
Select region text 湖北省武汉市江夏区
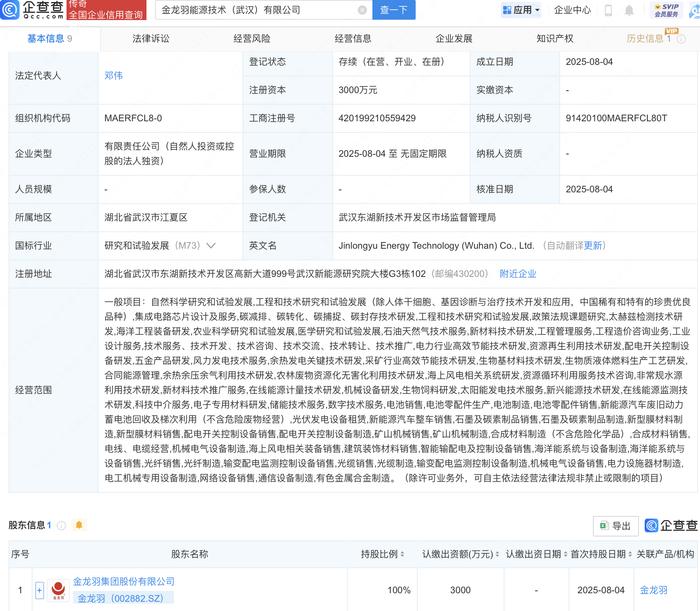point(146,217)
